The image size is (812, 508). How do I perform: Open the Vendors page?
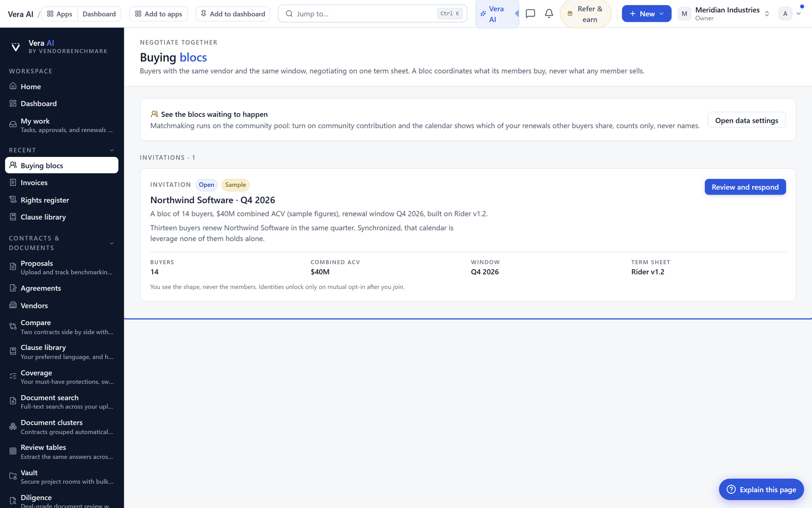click(x=61, y=305)
